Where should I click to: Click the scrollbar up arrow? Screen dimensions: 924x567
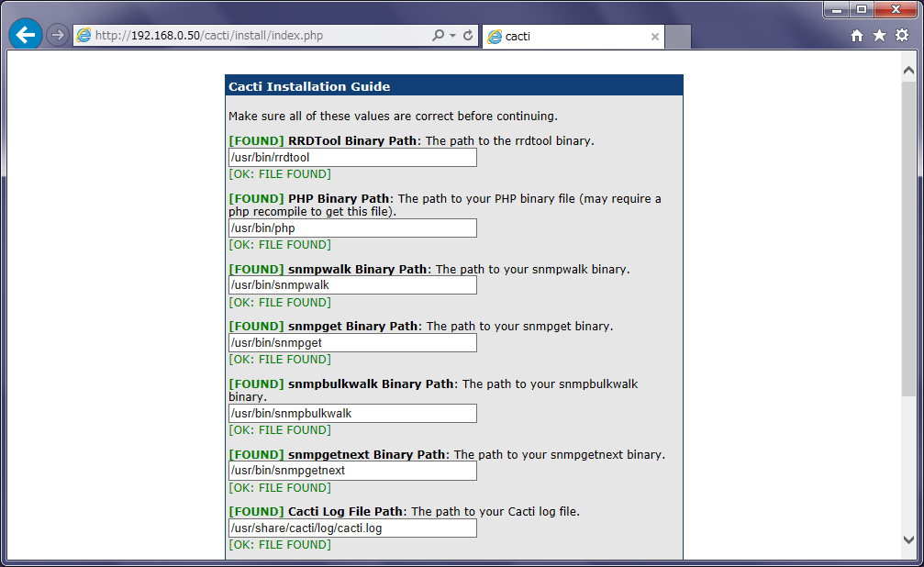coord(908,70)
